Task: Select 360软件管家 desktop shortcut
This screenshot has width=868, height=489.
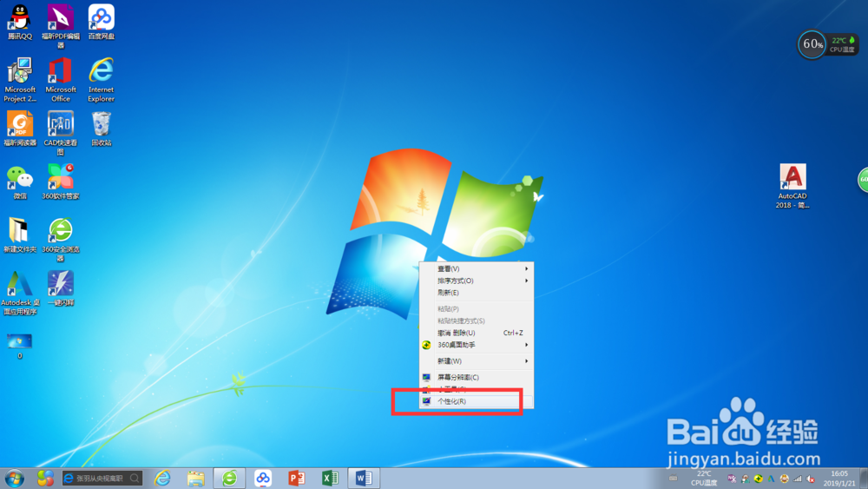Action: pos(61,182)
